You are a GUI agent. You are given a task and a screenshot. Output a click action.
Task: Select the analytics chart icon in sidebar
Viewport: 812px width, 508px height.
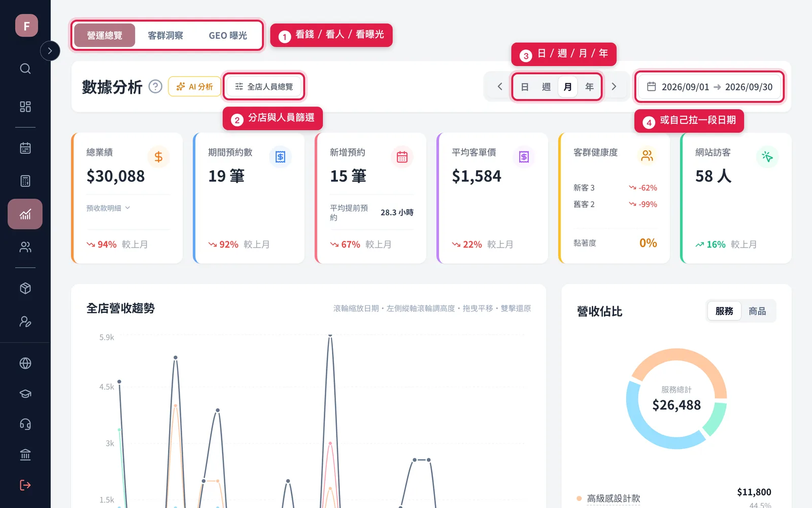pyautogui.click(x=25, y=214)
